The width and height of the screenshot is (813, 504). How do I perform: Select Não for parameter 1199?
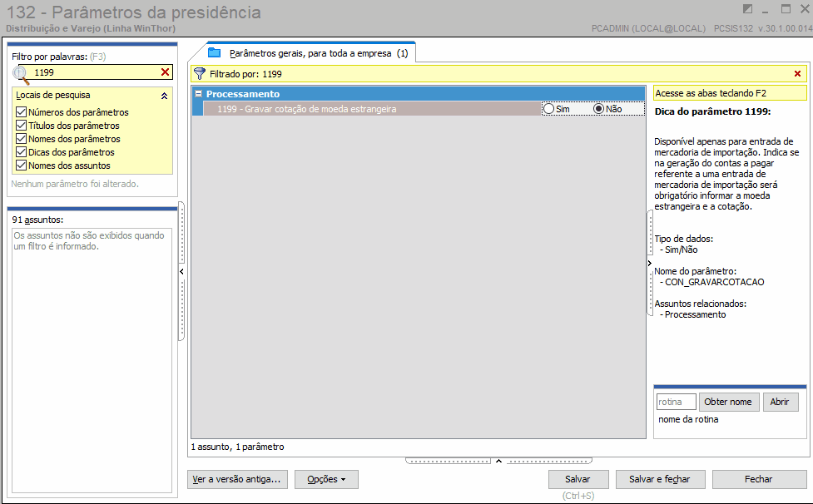(x=598, y=109)
